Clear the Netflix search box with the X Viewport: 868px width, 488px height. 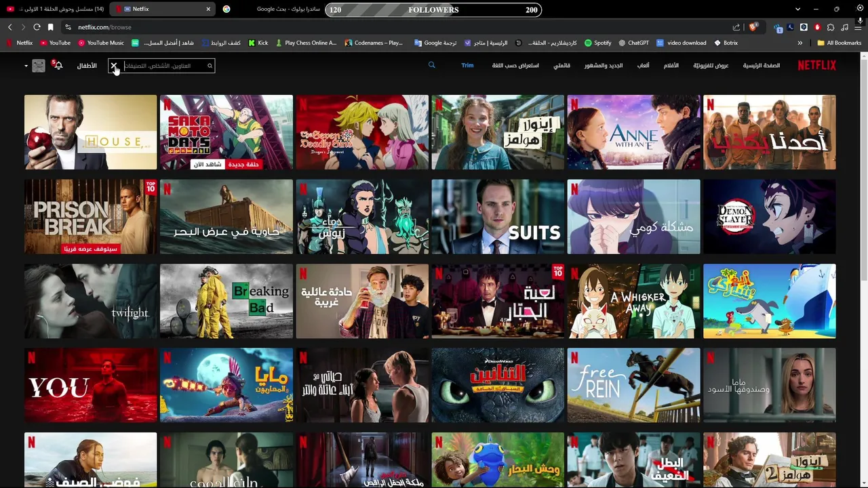click(x=114, y=66)
